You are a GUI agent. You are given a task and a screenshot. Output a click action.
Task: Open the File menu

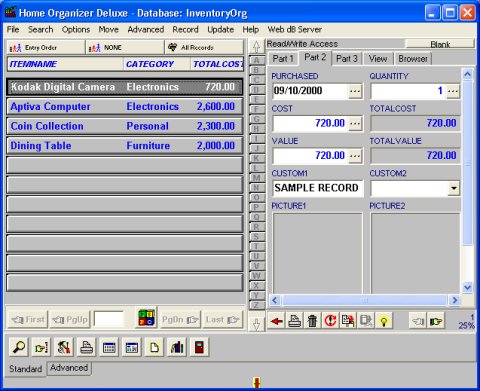[13, 29]
